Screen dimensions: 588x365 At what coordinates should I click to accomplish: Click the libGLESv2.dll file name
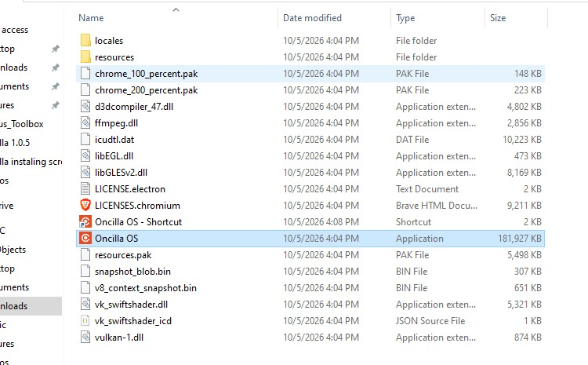tap(121, 173)
